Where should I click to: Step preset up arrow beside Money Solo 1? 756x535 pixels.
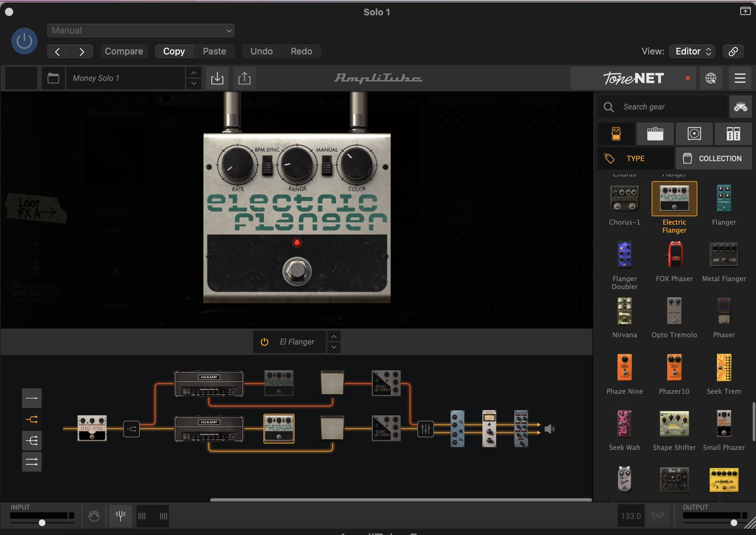(194, 73)
